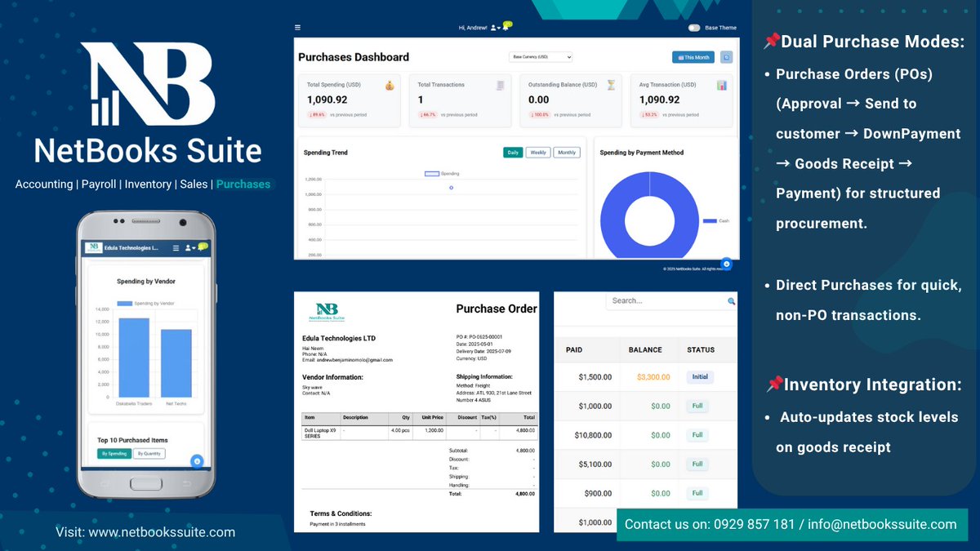Click the PAID column header
Image resolution: width=980 pixels, height=551 pixels.
(x=574, y=350)
